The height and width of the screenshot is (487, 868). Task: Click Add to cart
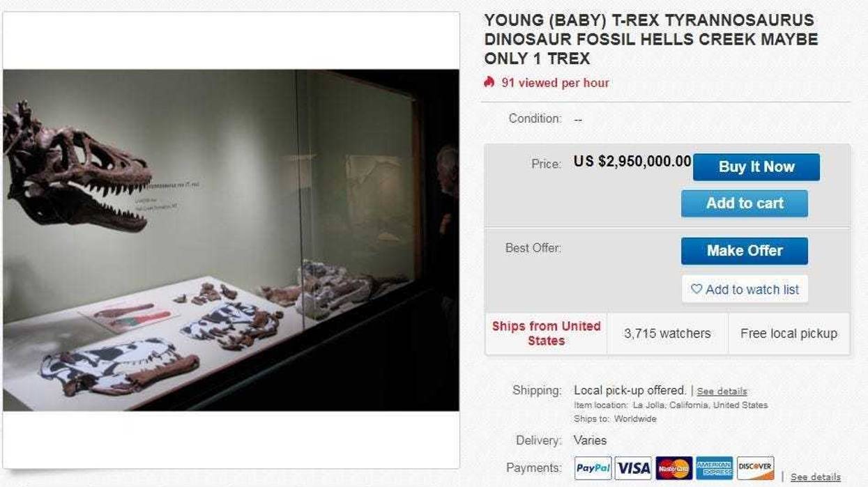[744, 203]
